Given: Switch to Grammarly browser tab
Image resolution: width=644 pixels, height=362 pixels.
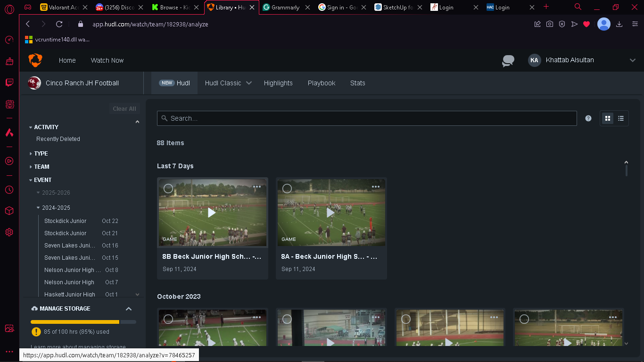Looking at the screenshot, I should [286, 7].
